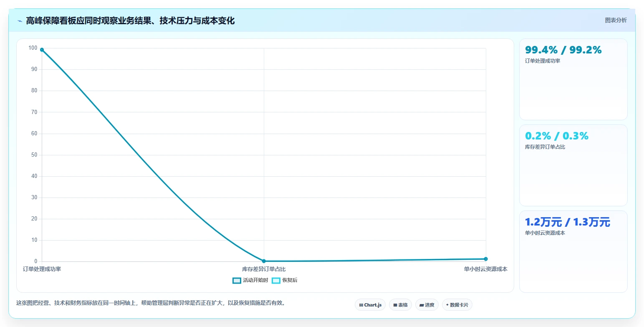This screenshot has width=644, height=327.
Task: Select the 表格 tag
Action: tap(400, 305)
